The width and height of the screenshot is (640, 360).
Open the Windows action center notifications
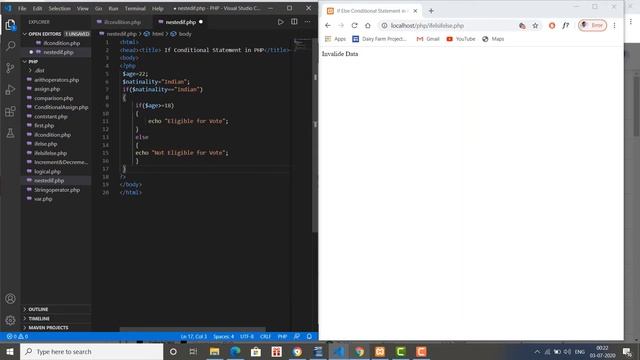627,351
